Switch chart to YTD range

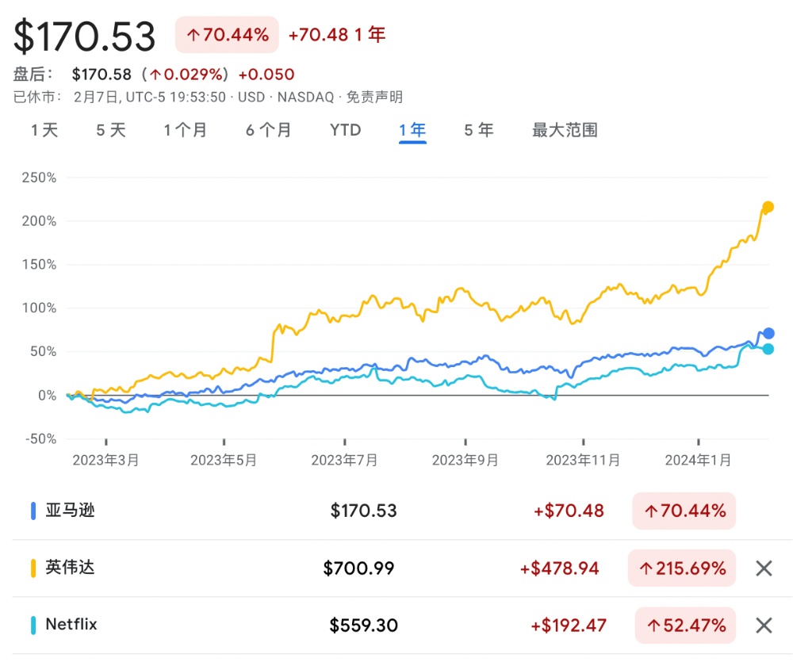[x=345, y=130]
